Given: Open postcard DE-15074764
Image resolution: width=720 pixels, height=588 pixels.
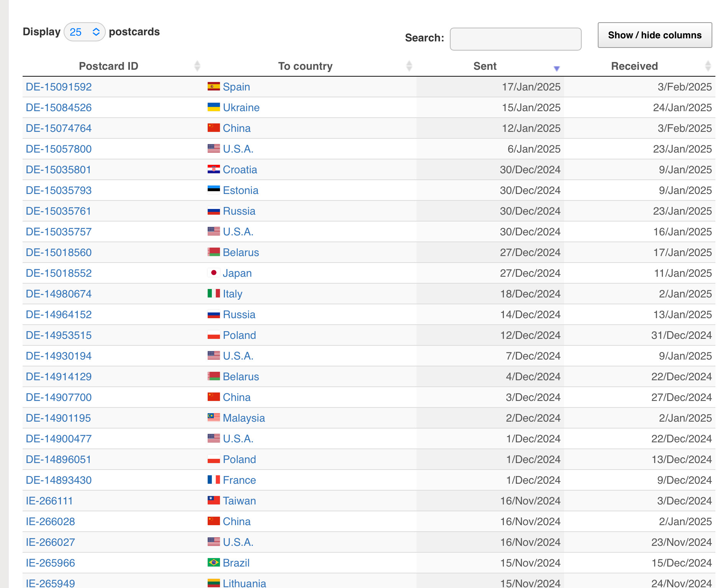Looking at the screenshot, I should [x=59, y=128].
